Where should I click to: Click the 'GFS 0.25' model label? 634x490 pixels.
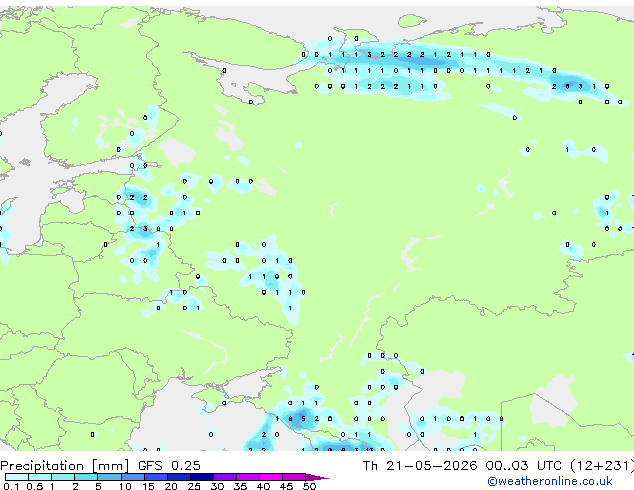tap(169, 466)
